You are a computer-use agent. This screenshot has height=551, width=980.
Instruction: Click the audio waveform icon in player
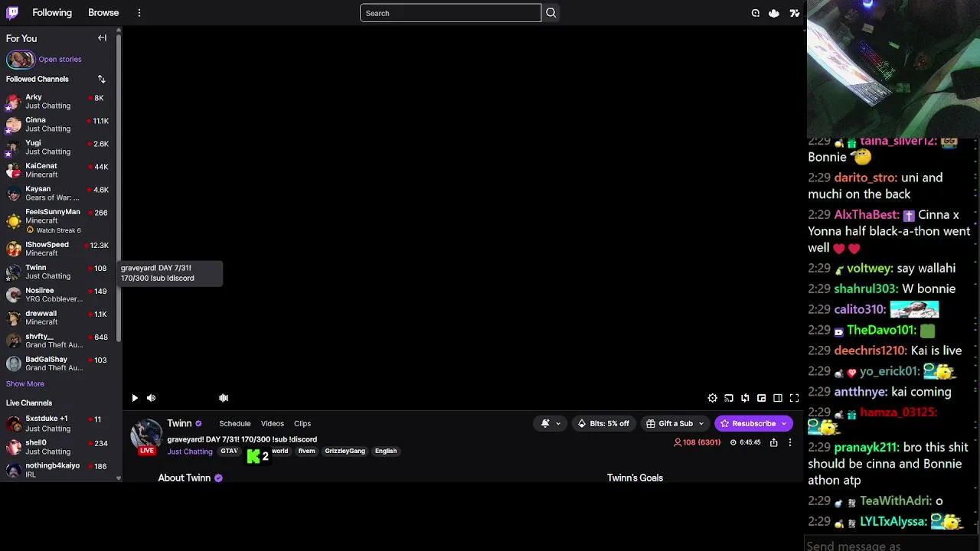(224, 398)
